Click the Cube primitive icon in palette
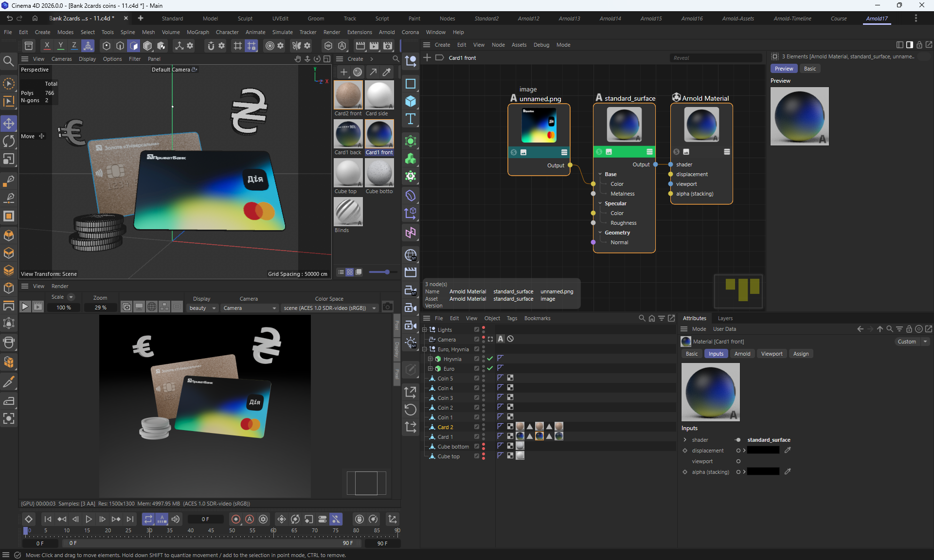Image resolution: width=934 pixels, height=560 pixels. click(411, 101)
